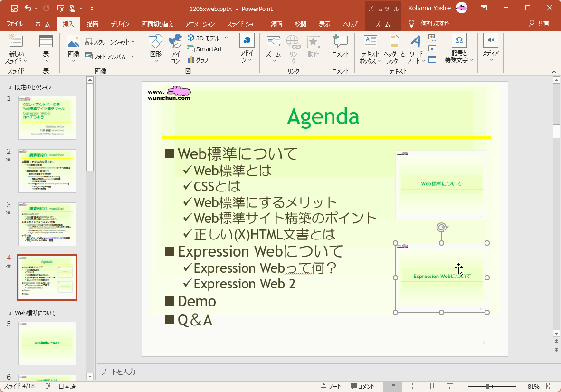
Task: Insert a テキスト ボックス
Action: [x=371, y=49]
